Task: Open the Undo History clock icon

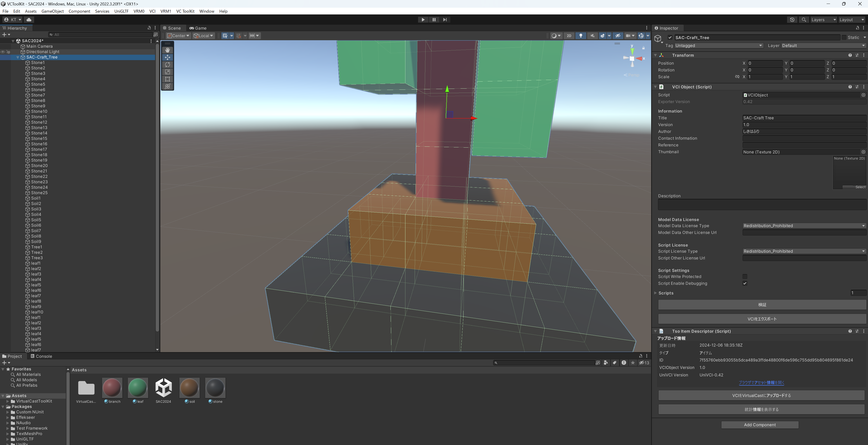Action: (x=792, y=19)
